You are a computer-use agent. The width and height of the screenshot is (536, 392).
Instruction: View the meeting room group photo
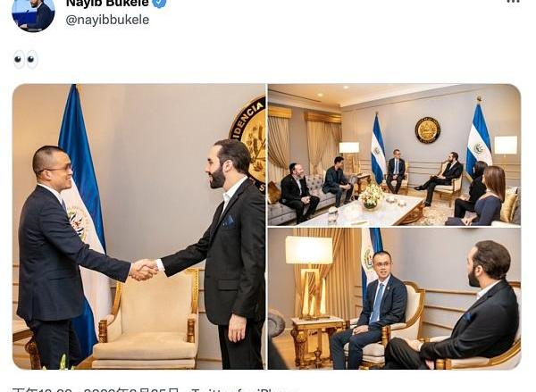point(394,154)
